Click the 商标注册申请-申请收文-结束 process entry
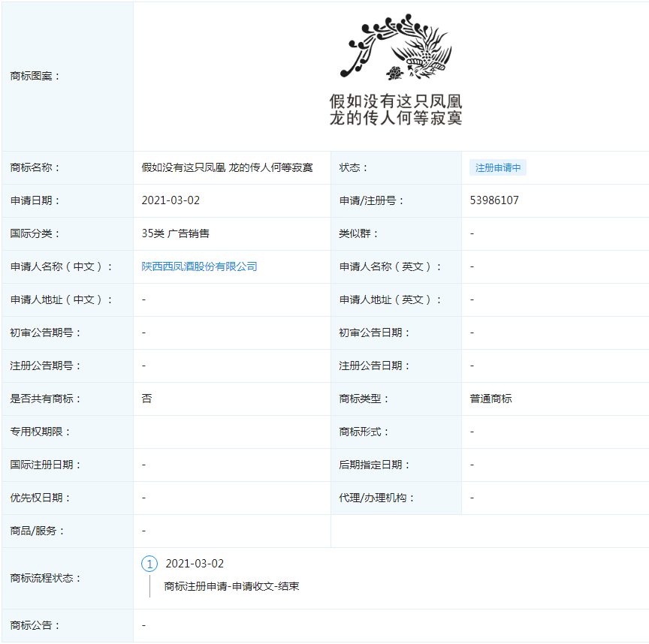Screen dimensions: 649x644 point(231,586)
